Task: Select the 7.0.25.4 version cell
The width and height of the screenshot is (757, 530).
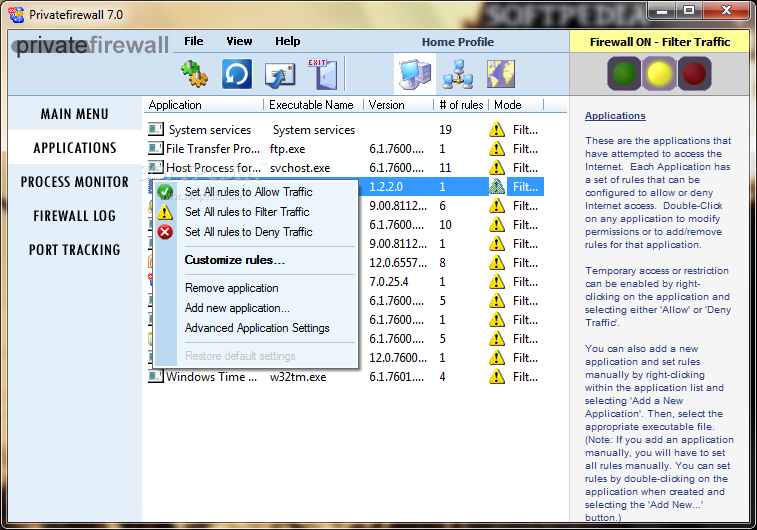Action: (389, 282)
